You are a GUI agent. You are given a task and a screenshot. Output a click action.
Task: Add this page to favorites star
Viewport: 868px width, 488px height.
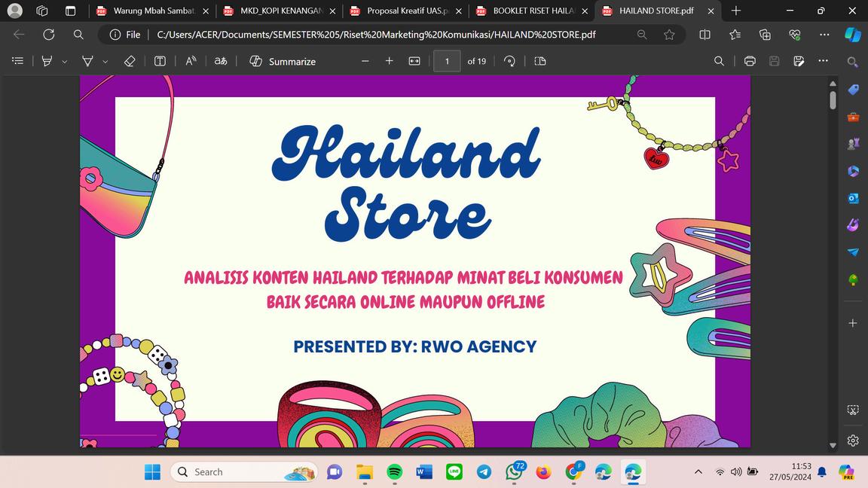click(x=669, y=35)
